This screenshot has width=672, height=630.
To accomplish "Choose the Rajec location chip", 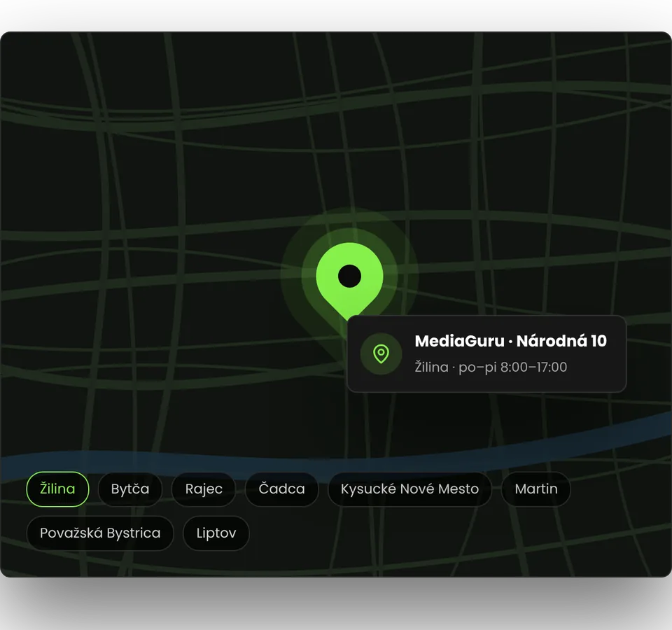I will tap(204, 489).
